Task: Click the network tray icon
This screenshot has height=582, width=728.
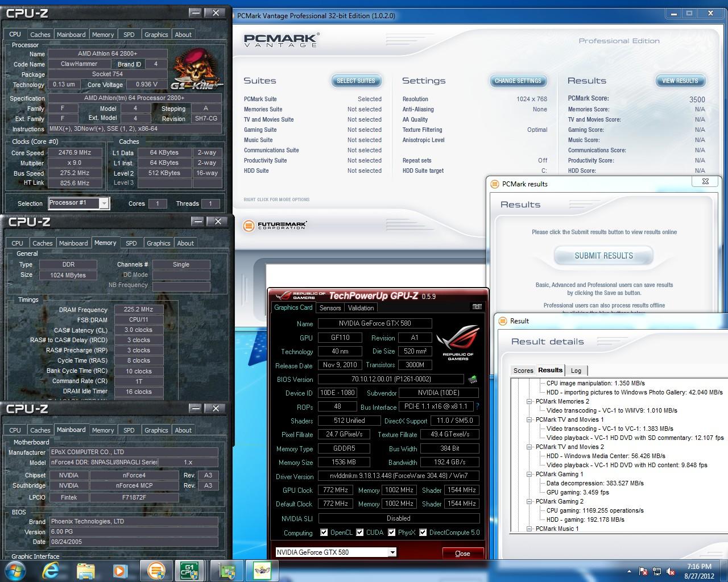Action: pyautogui.click(x=657, y=571)
